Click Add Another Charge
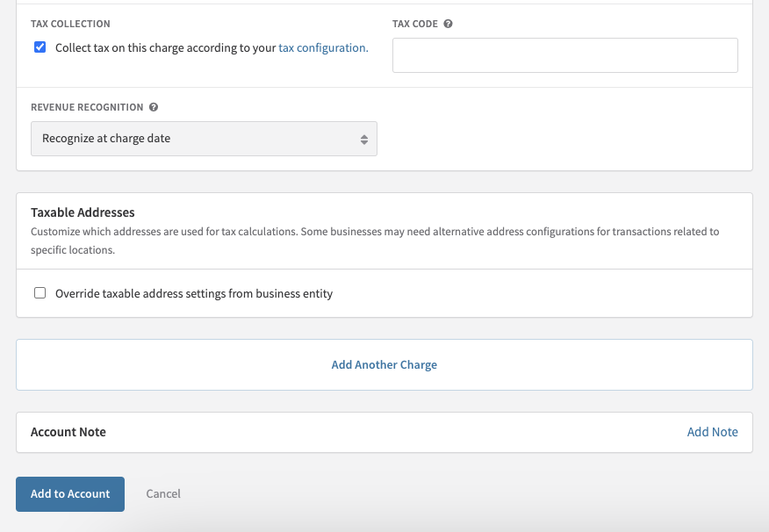Screen dimensions: 769x532 tap(384, 365)
